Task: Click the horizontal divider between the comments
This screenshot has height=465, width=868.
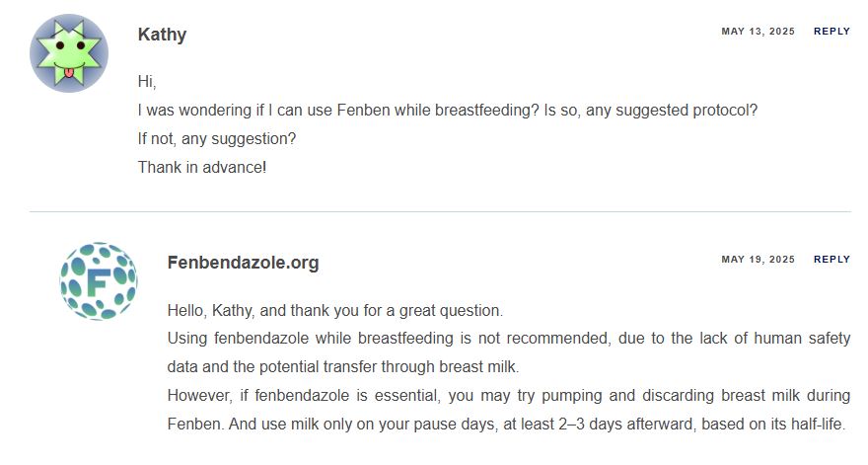Action: 440,211
